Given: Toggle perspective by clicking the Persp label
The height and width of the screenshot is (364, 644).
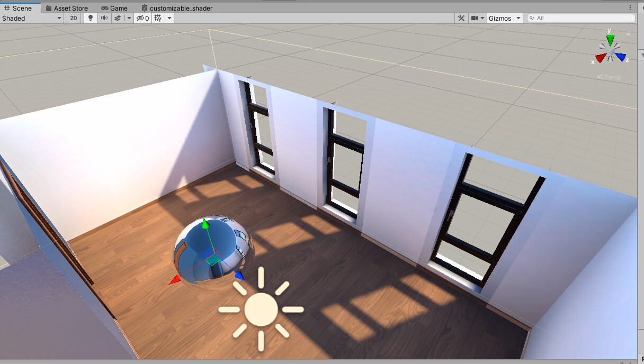Looking at the screenshot, I should pos(611,77).
